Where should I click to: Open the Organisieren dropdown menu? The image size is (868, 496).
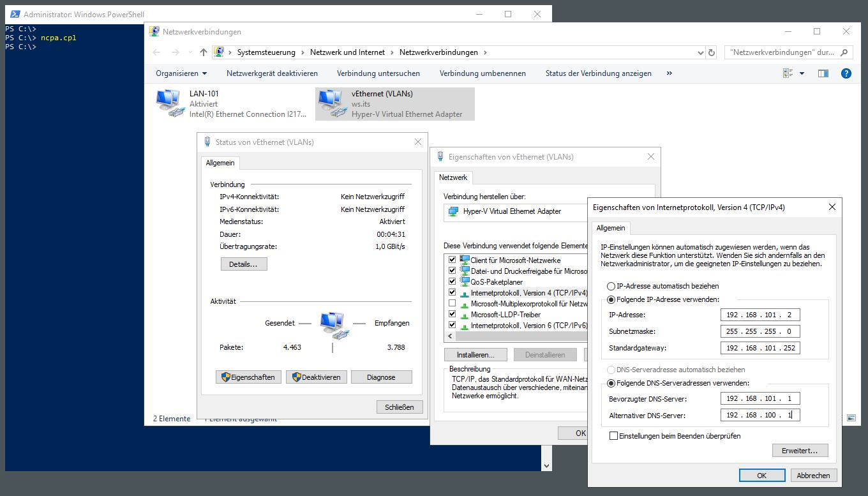pos(181,73)
